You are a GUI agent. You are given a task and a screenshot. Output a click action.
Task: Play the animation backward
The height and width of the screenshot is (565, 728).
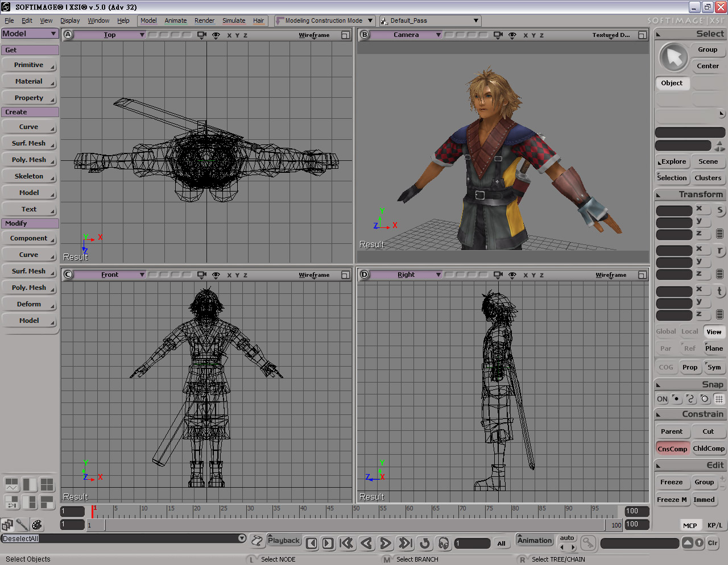click(x=367, y=543)
